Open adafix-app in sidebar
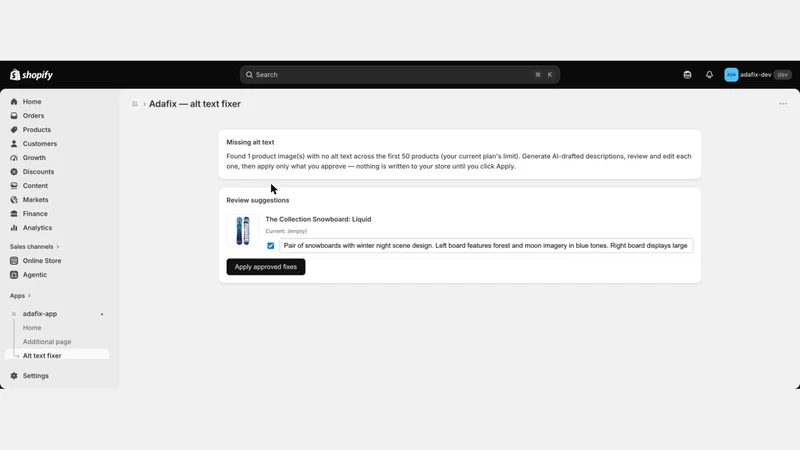 (40, 314)
